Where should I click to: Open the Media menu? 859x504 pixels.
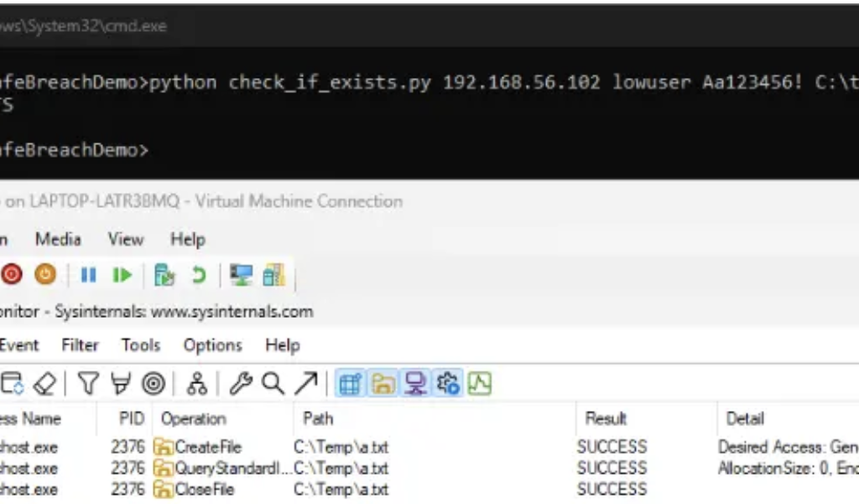58,240
